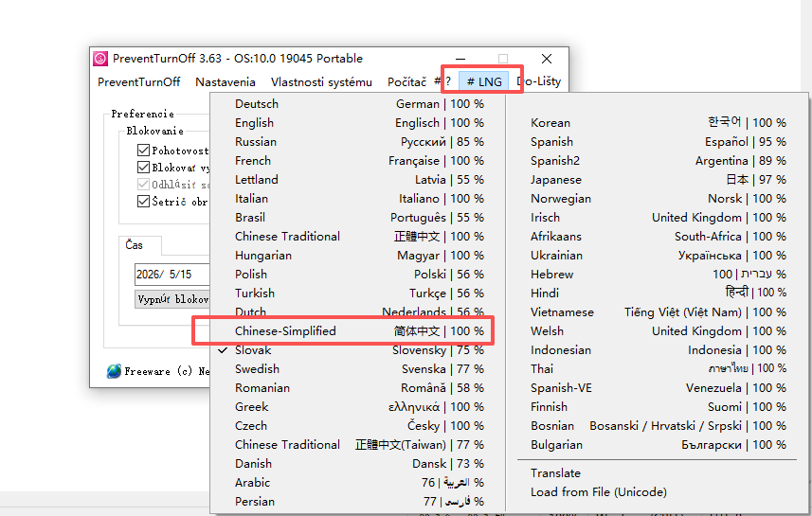Viewport: 812px width, 516px height.
Task: Select Hebrew language
Action: pyautogui.click(x=658, y=274)
